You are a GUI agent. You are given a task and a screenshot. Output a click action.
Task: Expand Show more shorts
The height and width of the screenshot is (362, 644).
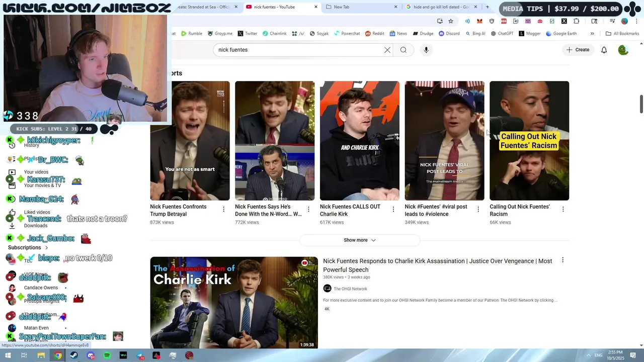360,240
